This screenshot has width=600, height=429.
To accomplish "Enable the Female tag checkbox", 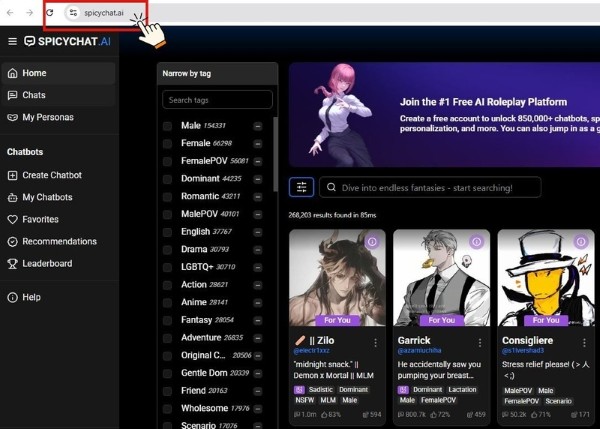I will coord(168,143).
